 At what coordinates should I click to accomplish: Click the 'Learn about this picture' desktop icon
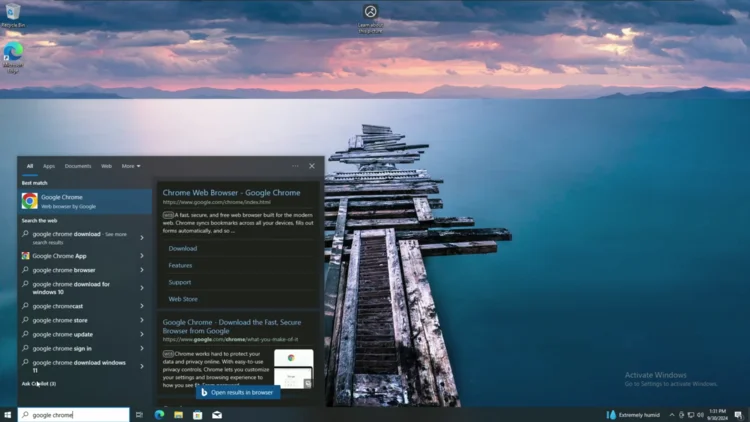tap(370, 19)
